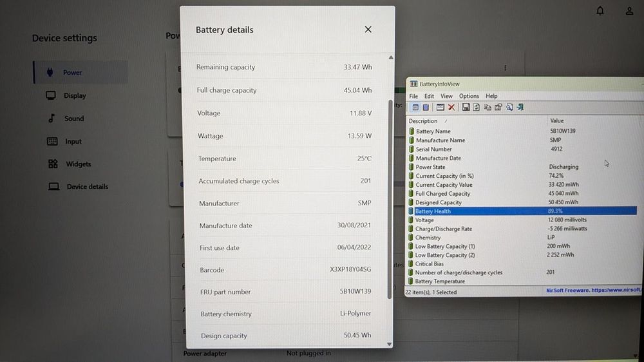This screenshot has width=644, height=362.
Task: Click the Barcode value X3XP18Y04SG
Action: pyautogui.click(x=350, y=269)
